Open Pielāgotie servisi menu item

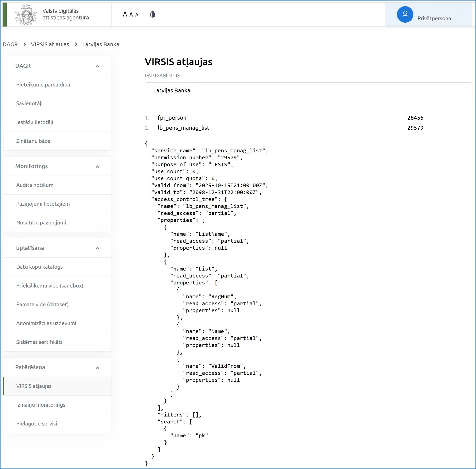[57, 424]
